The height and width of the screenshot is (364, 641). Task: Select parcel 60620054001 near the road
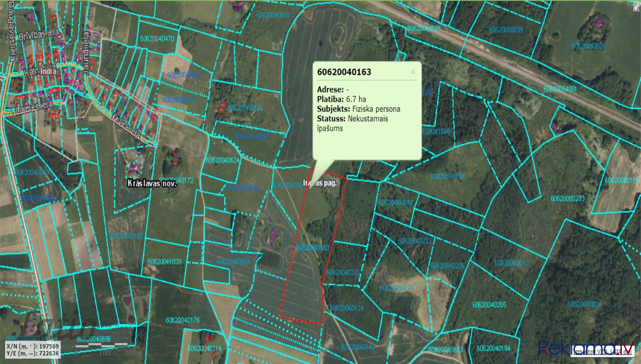(x=560, y=89)
